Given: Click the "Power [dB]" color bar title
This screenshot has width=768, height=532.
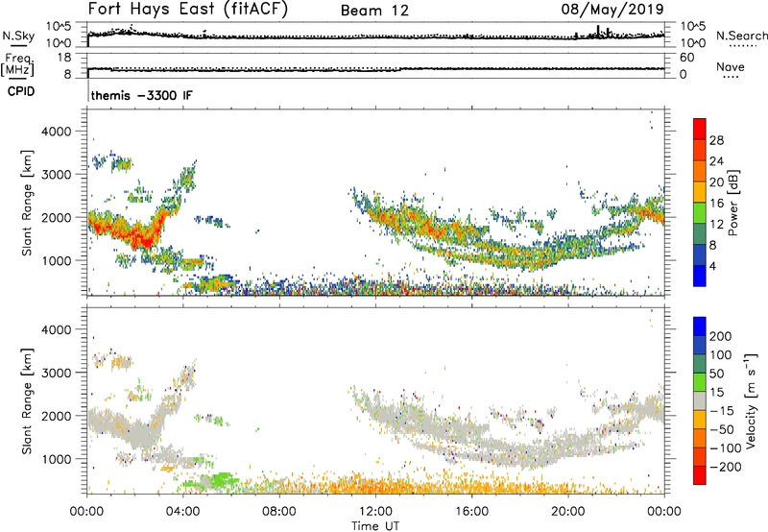Looking at the screenshot, I should click(732, 203).
